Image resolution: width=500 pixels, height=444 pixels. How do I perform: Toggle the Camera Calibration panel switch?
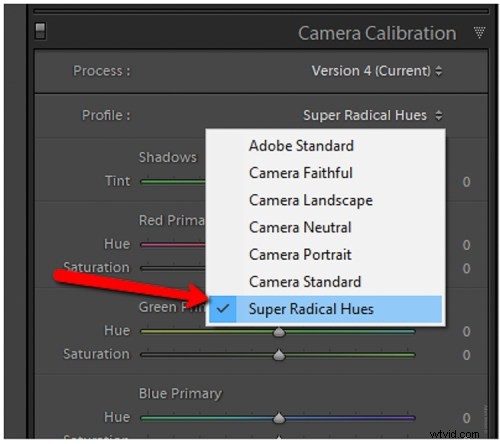click(x=40, y=31)
